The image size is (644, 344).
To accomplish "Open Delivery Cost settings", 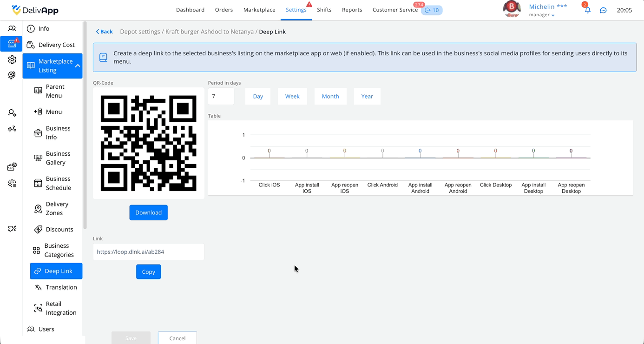I will click(53, 45).
